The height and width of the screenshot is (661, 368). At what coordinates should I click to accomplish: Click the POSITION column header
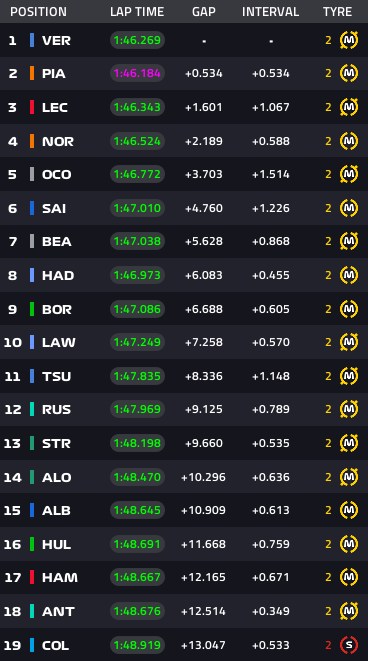pos(38,11)
